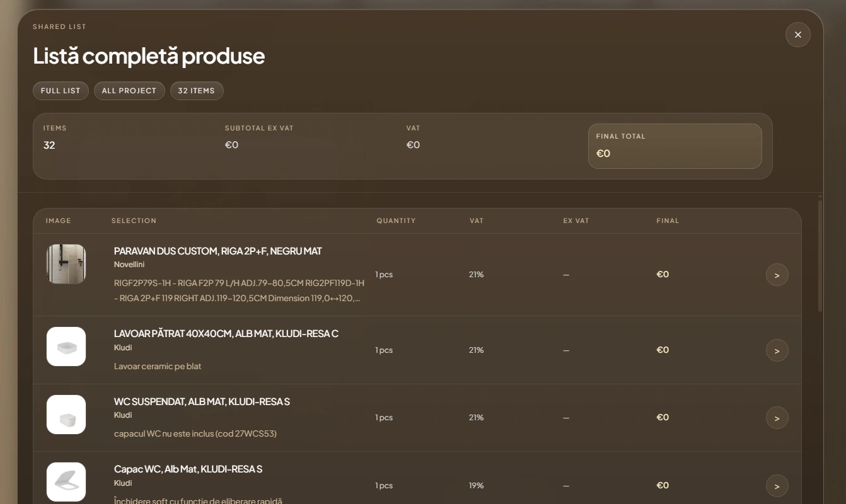Image resolution: width=846 pixels, height=504 pixels.
Task: Click the RIGF2P79S-1H description text
Action: click(x=239, y=290)
